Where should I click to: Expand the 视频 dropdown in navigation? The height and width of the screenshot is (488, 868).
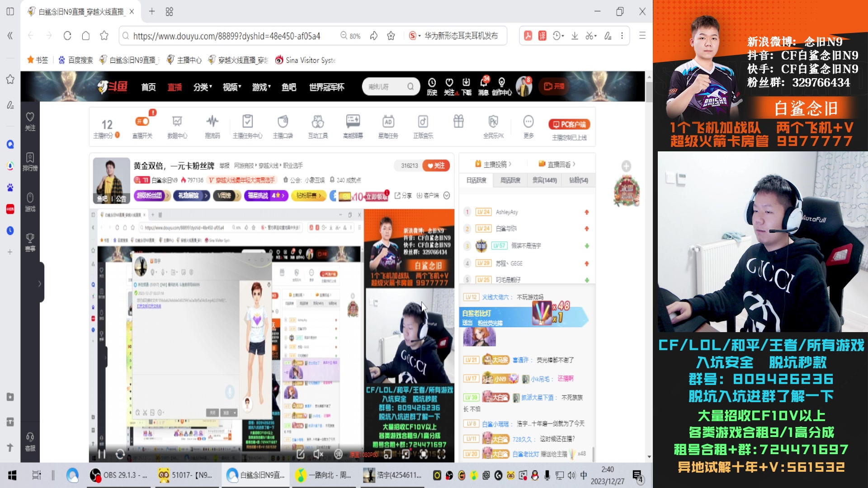pos(232,87)
